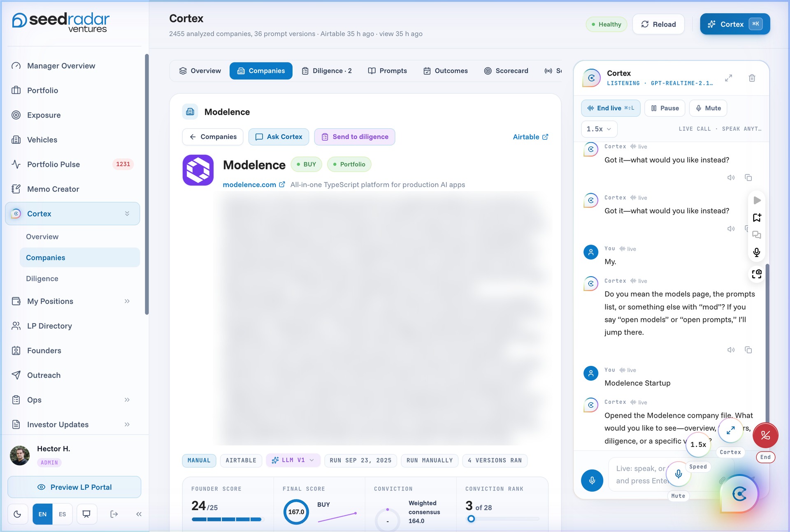Open the 1.5x speed dropdown in Cortex panel
The image size is (790, 532).
(x=599, y=129)
